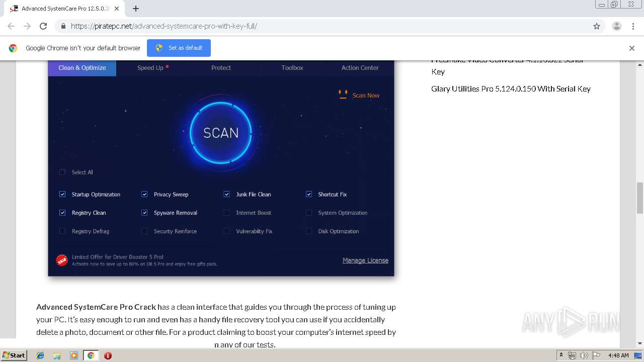This screenshot has width=644, height=362.
Task: Enable Vulnerability Fix checkbox
Action: tap(226, 231)
